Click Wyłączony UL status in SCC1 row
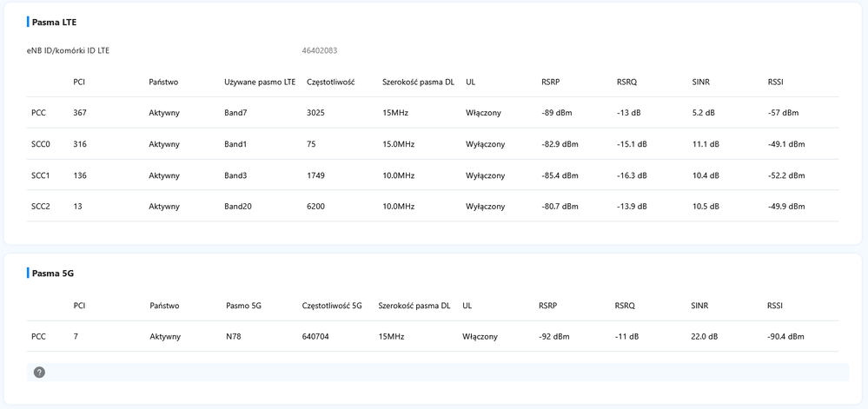The image size is (868, 409). pos(485,175)
